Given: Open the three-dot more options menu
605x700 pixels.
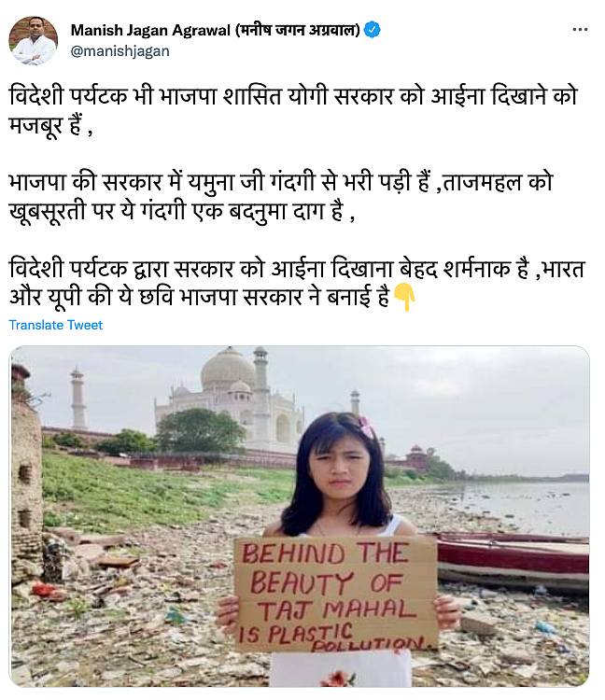Looking at the screenshot, I should click(580, 30).
